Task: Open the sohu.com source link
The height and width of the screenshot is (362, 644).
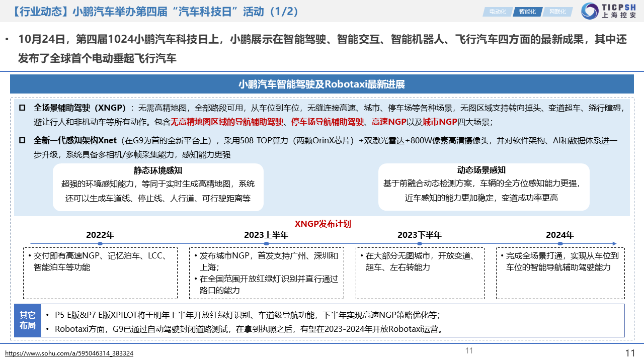Action: click(x=69, y=353)
